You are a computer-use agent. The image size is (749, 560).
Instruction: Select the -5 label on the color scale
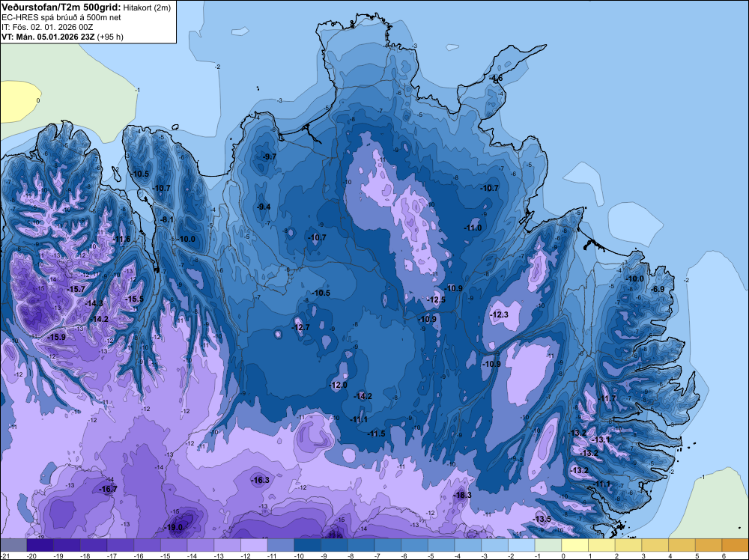coord(432,556)
